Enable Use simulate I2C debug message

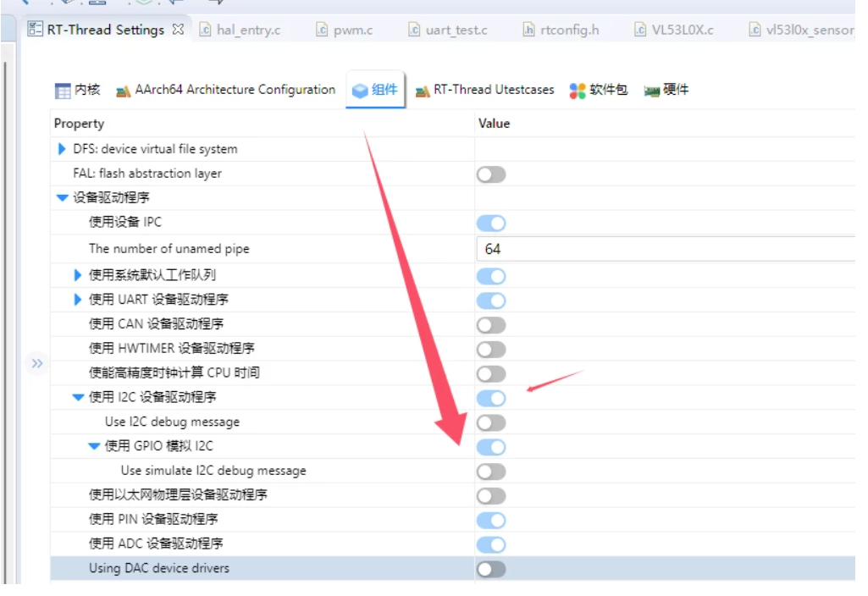491,472
